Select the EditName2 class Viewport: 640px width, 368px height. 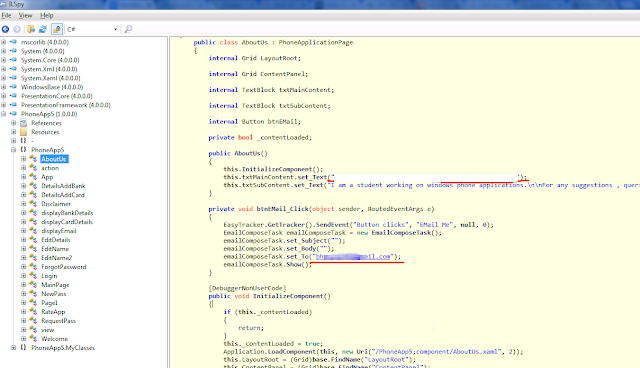pyautogui.click(x=56, y=257)
